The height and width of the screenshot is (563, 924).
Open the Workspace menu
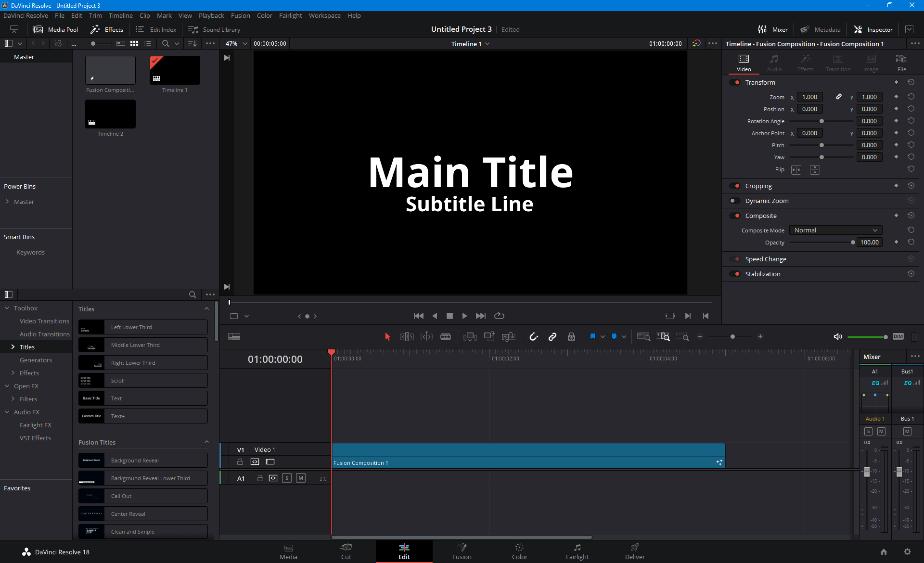click(324, 15)
